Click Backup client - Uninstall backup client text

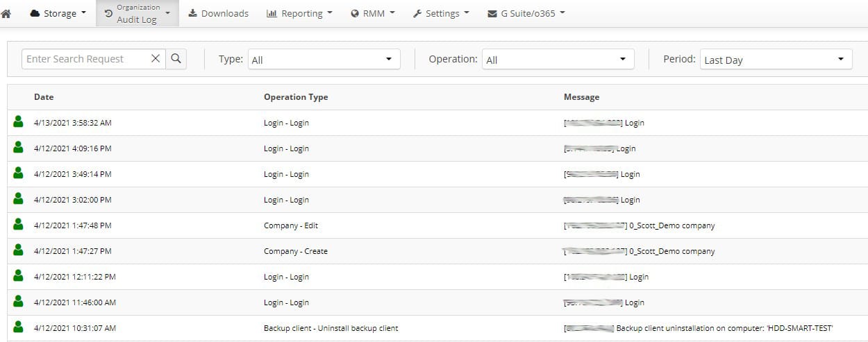pos(331,328)
